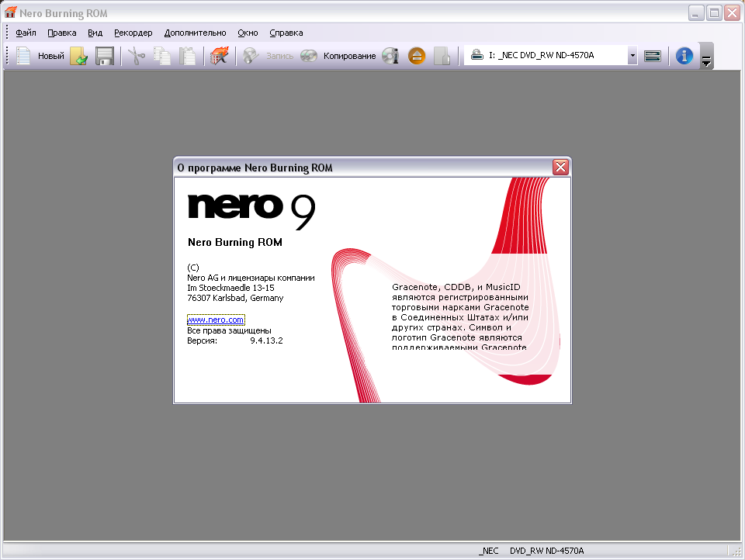Click the grayed-out cover designer icon
This screenshot has width=745, height=560.
[442, 56]
